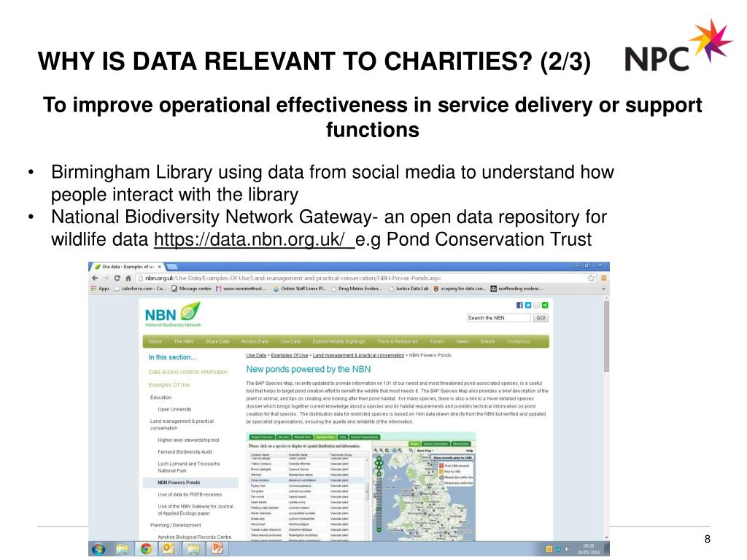Open the Chrome home page button
This screenshot has height=560, width=747.
coord(128,278)
